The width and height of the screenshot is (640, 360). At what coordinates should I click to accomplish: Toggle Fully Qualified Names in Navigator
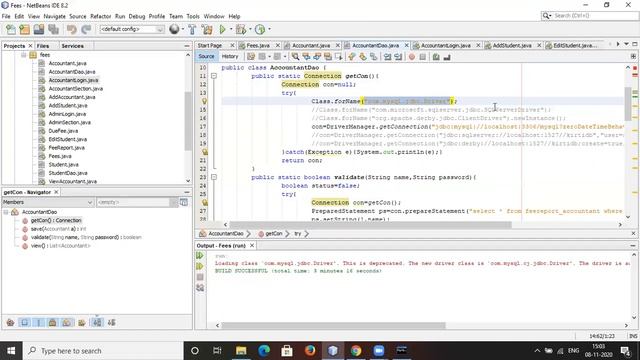pyautogui.click(x=82, y=322)
